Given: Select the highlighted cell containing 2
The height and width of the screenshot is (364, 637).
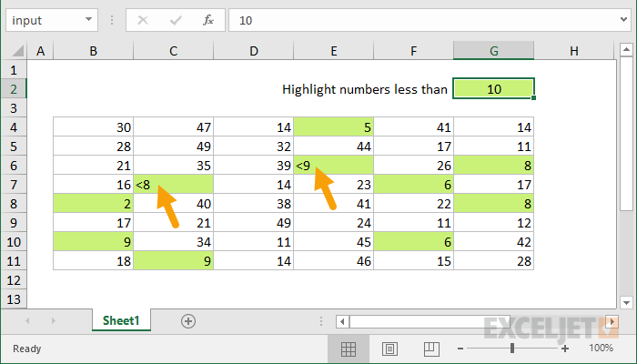Looking at the screenshot, I should 94,204.
